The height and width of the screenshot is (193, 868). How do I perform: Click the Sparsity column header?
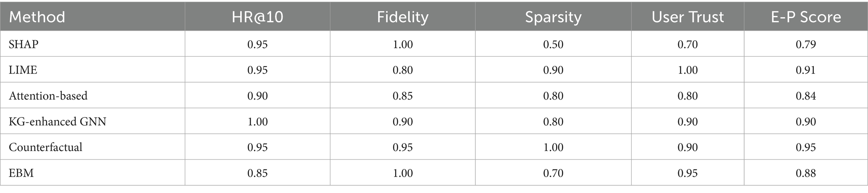click(x=553, y=17)
